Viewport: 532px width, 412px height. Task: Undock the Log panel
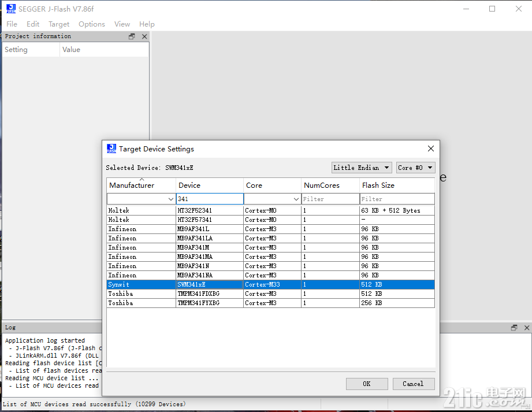(x=514, y=328)
